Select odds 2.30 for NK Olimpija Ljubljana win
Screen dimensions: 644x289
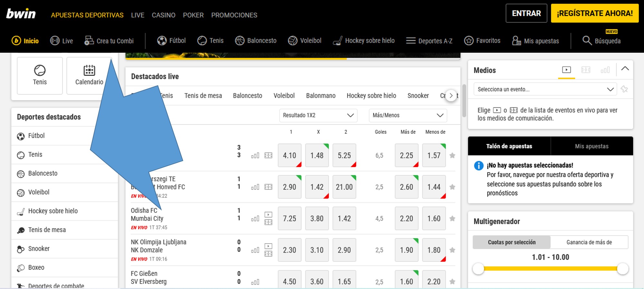(x=289, y=250)
